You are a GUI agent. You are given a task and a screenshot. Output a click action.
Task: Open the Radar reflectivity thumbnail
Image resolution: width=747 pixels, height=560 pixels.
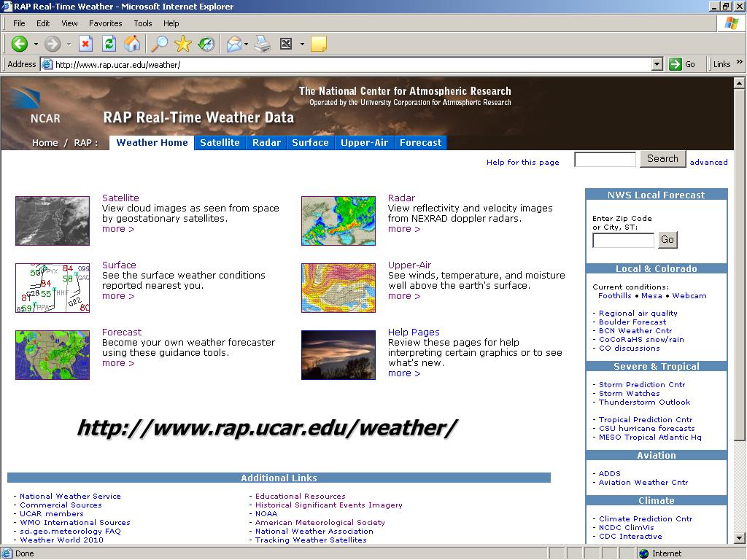pos(338,221)
